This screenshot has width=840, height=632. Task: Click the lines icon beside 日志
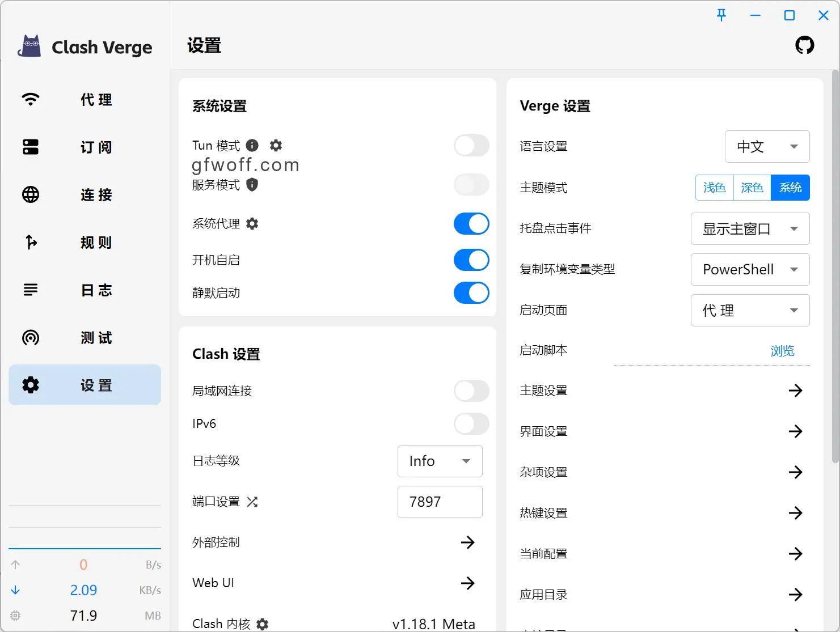[x=31, y=290]
